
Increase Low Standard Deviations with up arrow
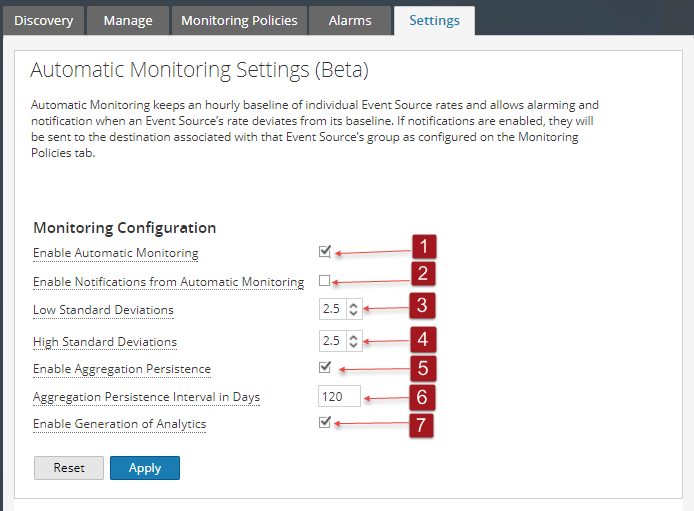click(x=353, y=304)
